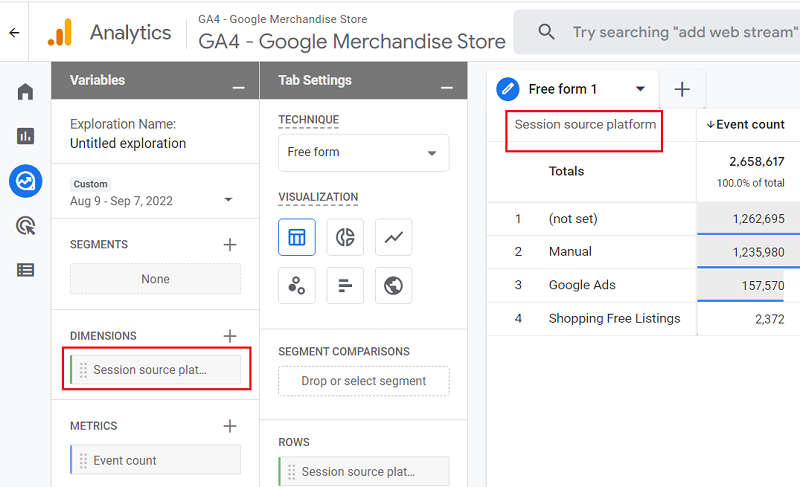Viewport: 800px width, 487px height.
Task: Click the pencil icon on Free form 1 tab
Action: click(x=508, y=89)
